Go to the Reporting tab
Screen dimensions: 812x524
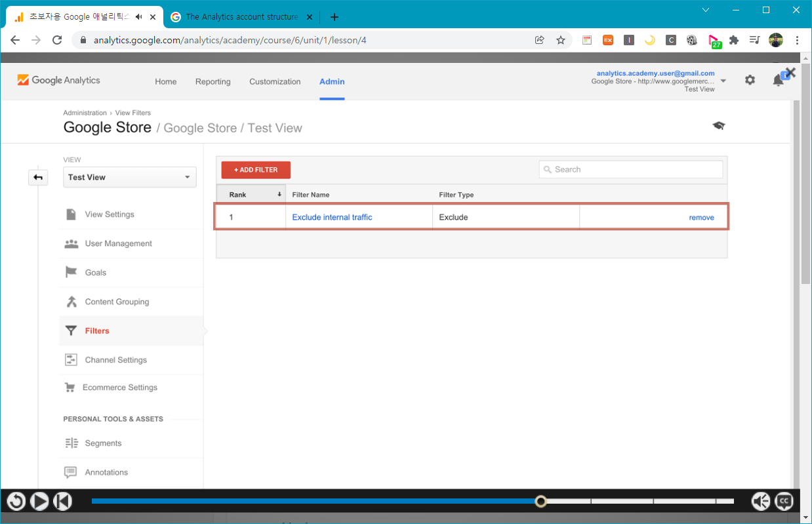[x=213, y=82]
